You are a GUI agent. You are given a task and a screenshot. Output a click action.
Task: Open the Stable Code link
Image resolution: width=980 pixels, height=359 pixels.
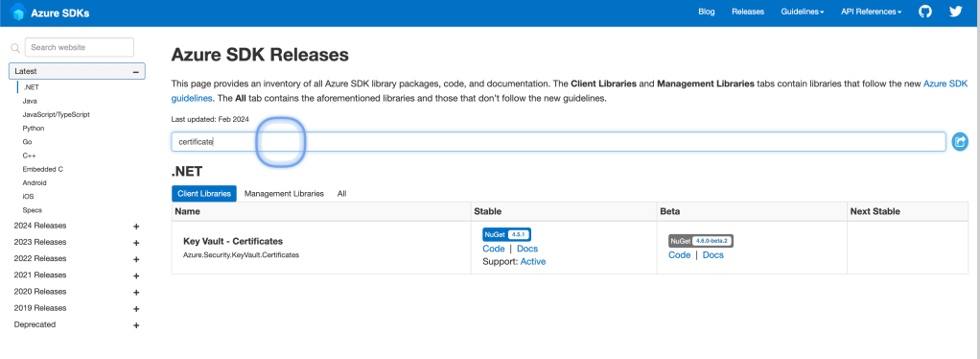493,249
